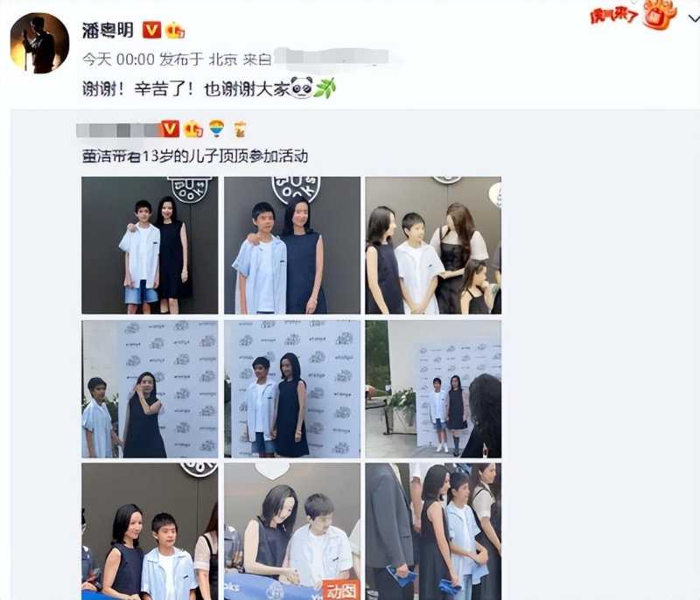Click the hot air balloon badge in repost

[x=217, y=129]
